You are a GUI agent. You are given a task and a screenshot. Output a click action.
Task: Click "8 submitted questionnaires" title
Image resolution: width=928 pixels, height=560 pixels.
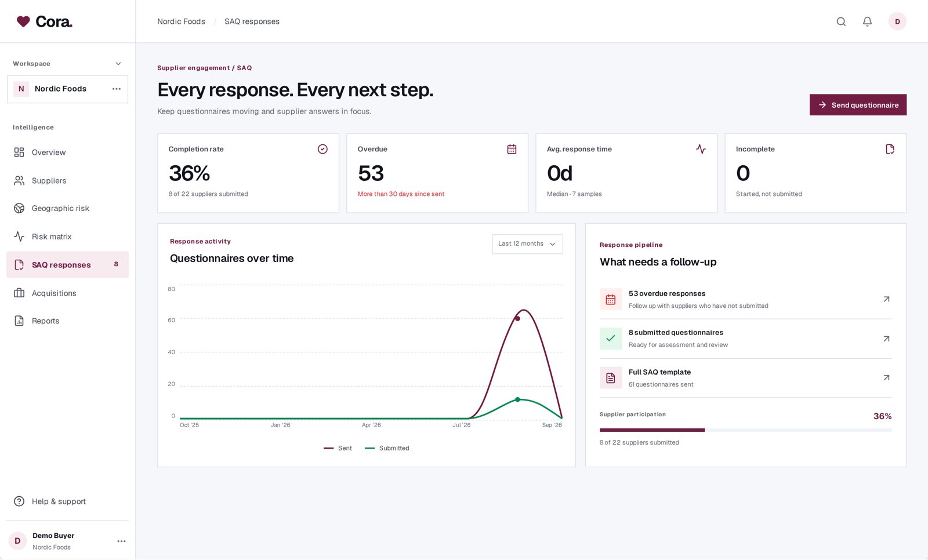676,333
